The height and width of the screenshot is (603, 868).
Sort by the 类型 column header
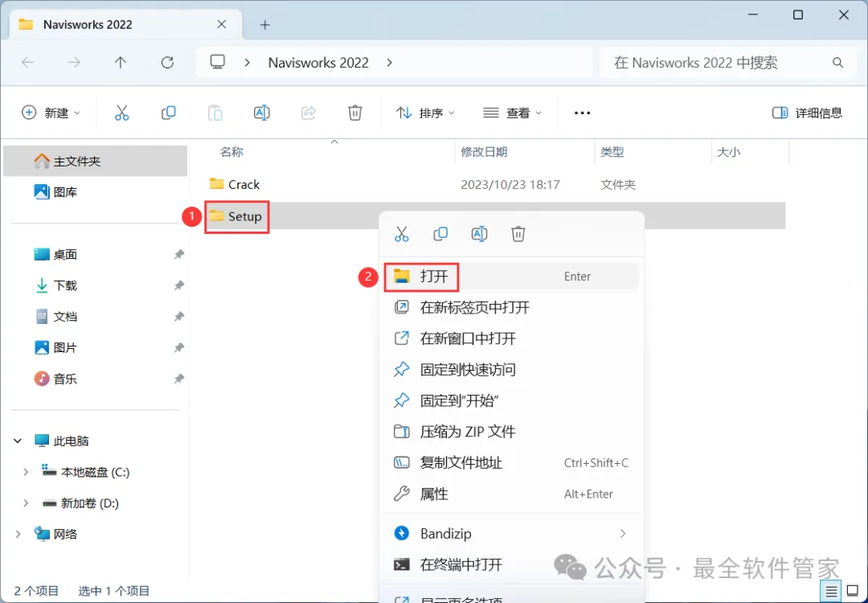(612, 152)
